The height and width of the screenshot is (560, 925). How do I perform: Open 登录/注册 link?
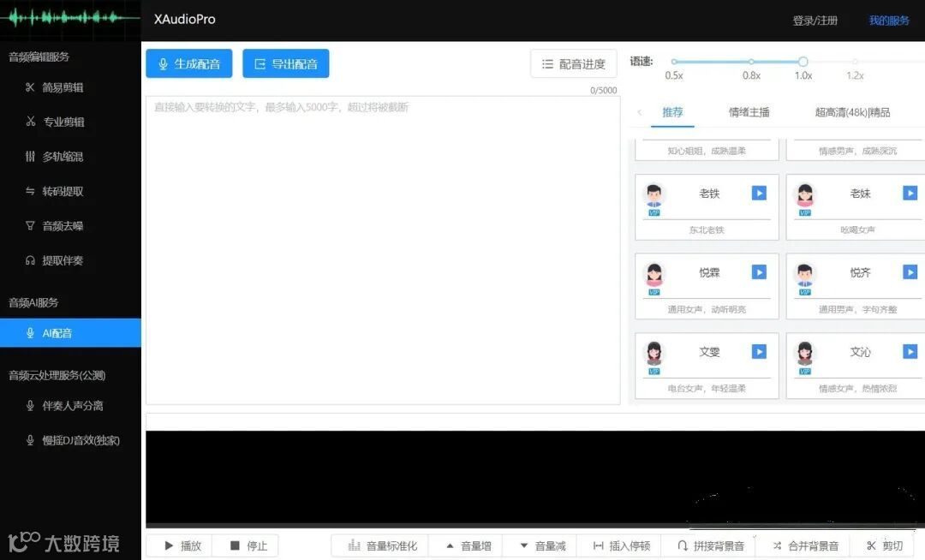pos(815,21)
